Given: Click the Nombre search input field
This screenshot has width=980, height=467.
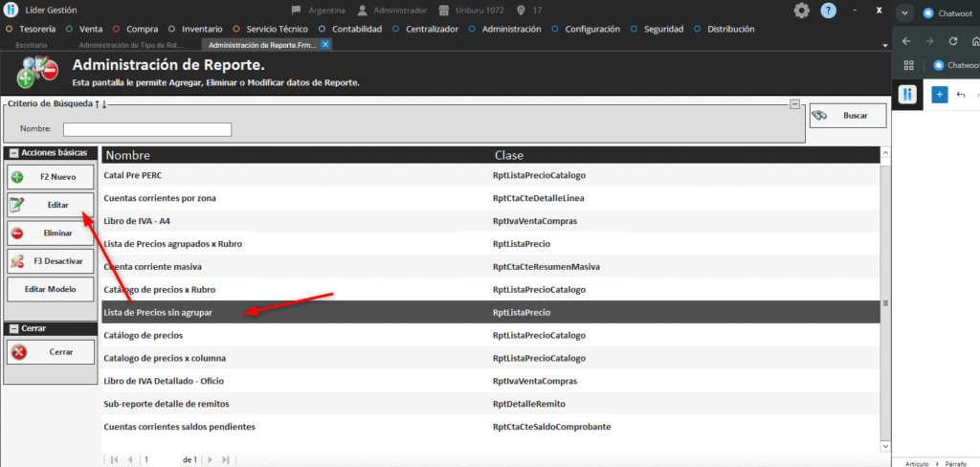Looking at the screenshot, I should click(147, 129).
